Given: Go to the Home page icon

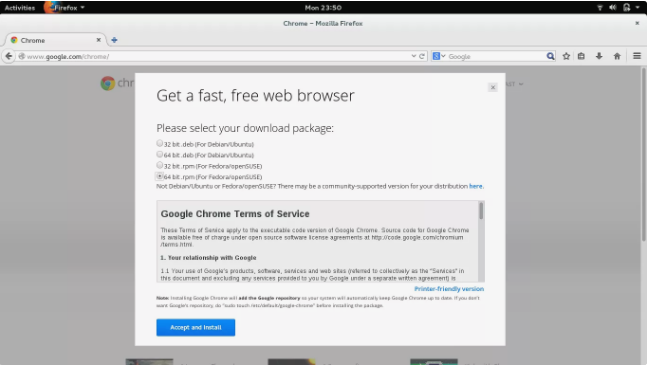Looking at the screenshot, I should pos(617,56).
